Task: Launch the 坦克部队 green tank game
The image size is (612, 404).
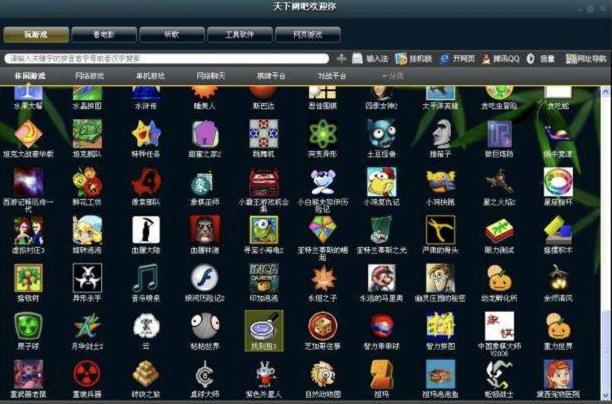Action: 87,134
